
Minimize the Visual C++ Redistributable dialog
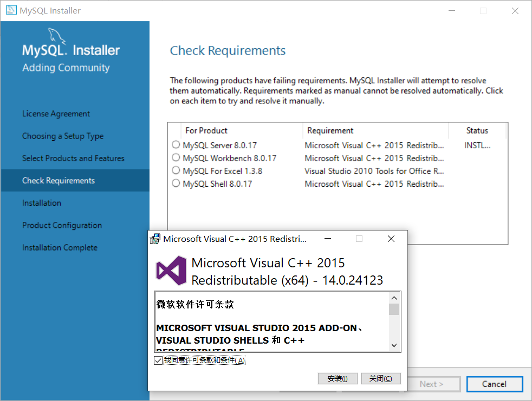click(x=328, y=239)
